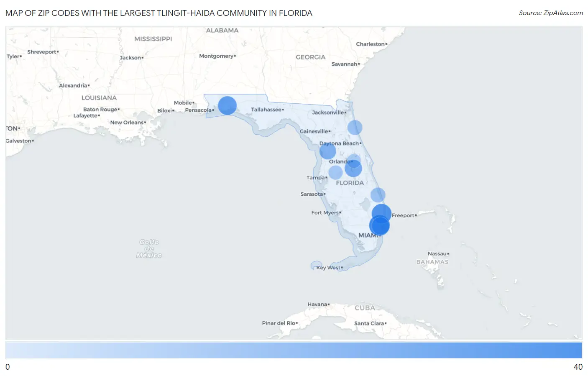Viewport: 588px width, 376px height.
Task: Click the Gainesville city label
Action: [314, 131]
